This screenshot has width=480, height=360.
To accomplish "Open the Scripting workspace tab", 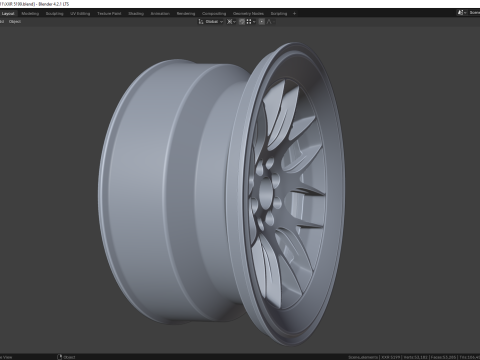I will [x=279, y=14].
